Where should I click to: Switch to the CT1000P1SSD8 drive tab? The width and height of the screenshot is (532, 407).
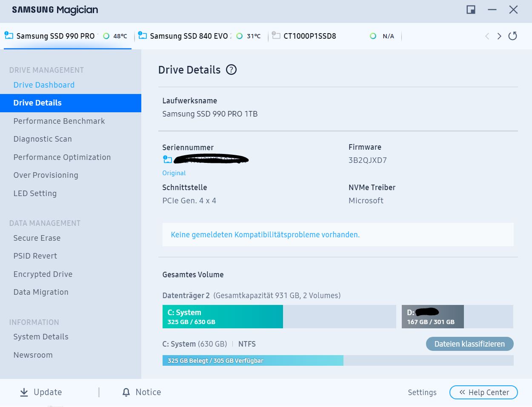tap(335, 36)
